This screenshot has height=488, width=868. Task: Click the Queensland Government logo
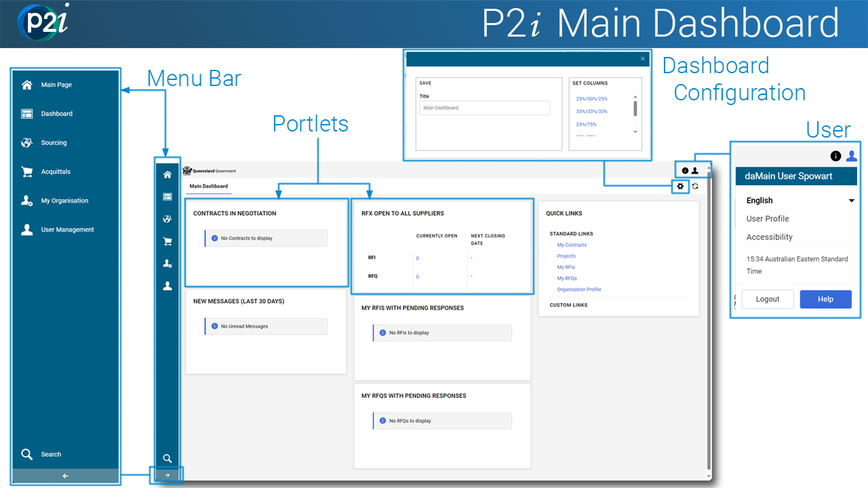click(x=210, y=171)
